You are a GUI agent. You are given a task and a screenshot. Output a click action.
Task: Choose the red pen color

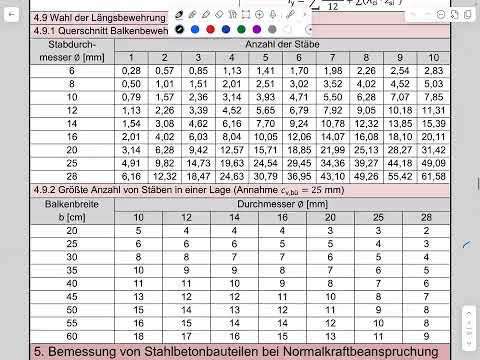[x=210, y=29]
